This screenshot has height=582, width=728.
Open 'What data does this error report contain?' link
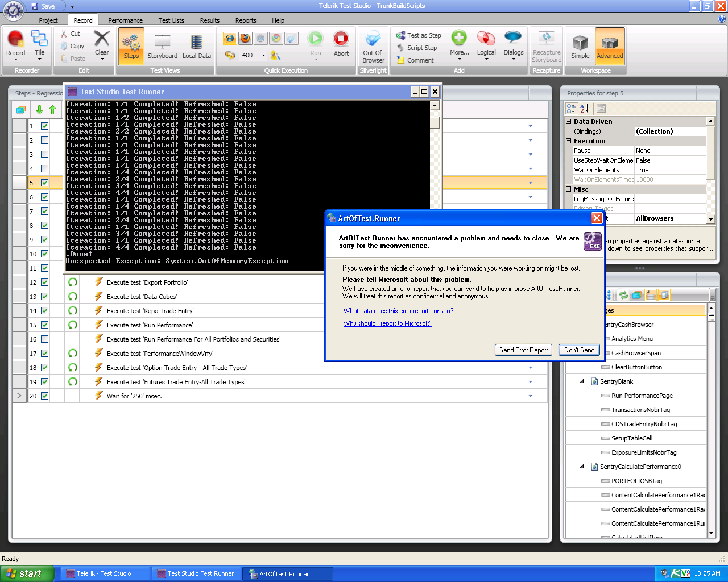pos(398,311)
